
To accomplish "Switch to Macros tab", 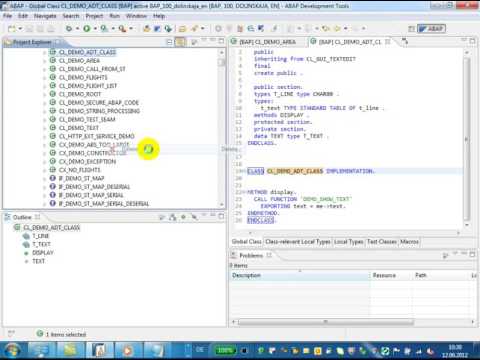I will point(409,242).
